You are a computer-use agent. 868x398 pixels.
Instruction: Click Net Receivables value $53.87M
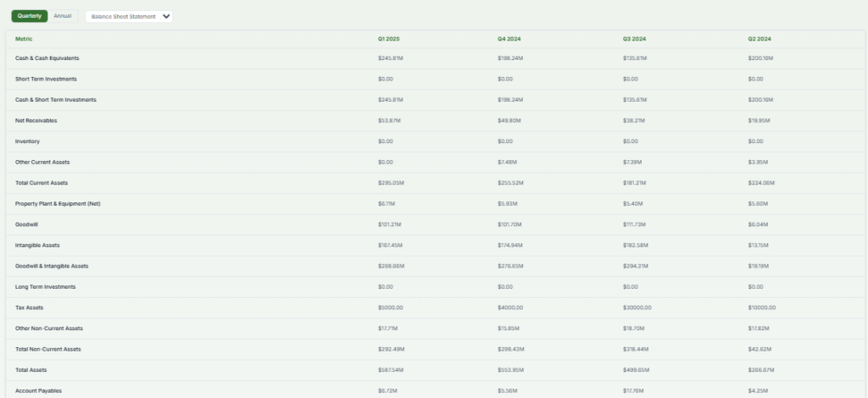(389, 120)
